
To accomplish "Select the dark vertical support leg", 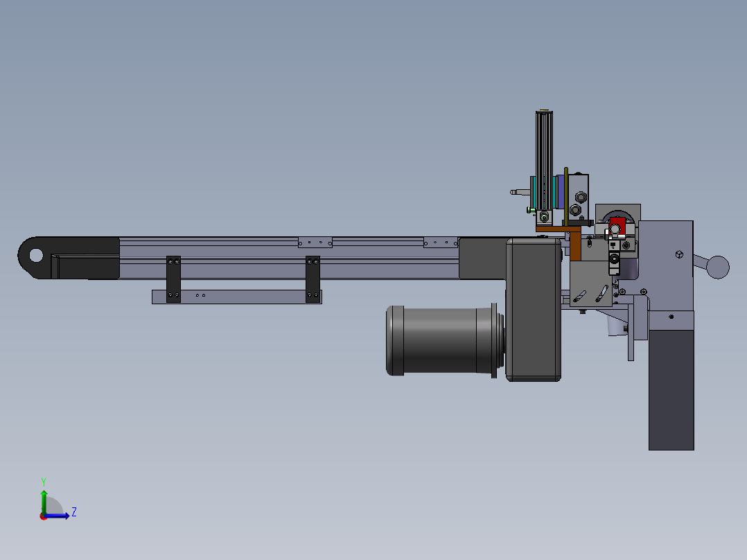I will pos(671,390).
